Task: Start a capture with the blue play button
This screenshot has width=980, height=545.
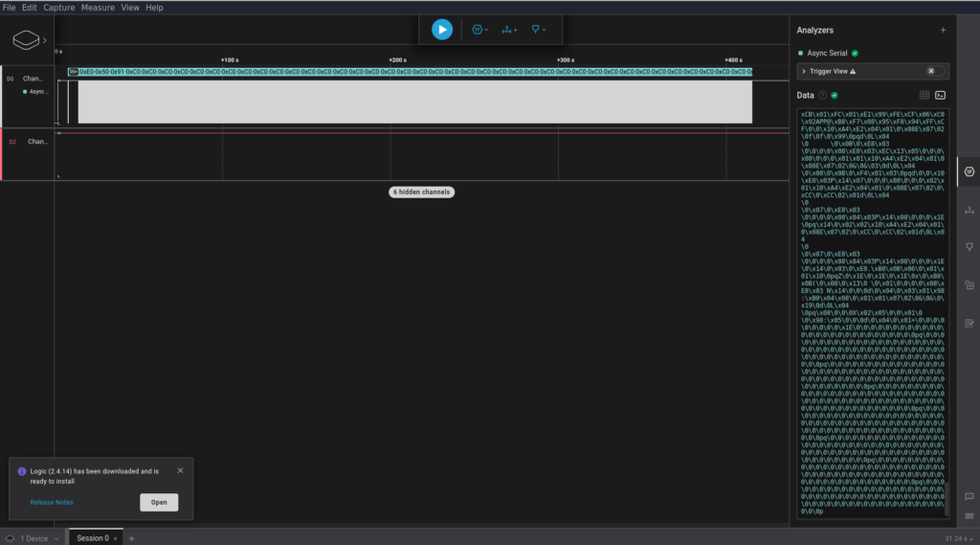Action: (442, 30)
